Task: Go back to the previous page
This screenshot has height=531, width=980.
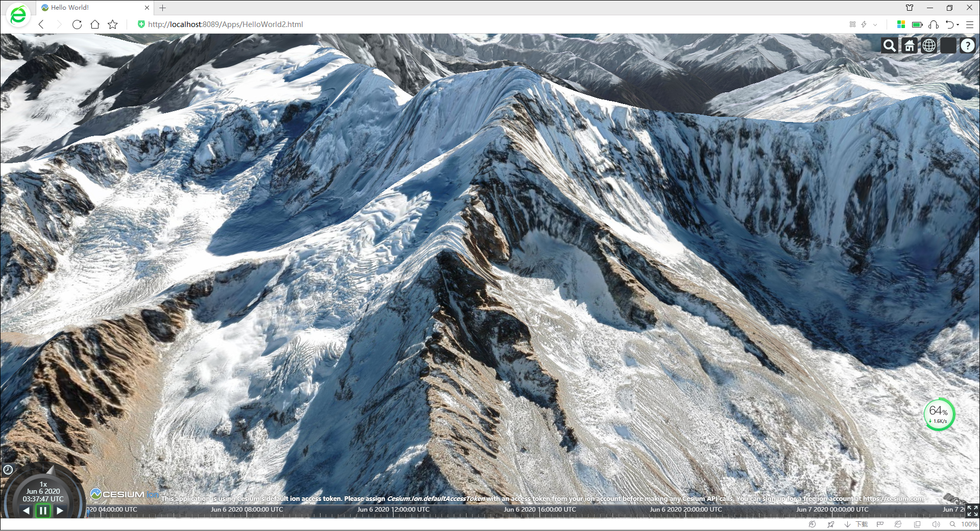Action: click(x=41, y=24)
